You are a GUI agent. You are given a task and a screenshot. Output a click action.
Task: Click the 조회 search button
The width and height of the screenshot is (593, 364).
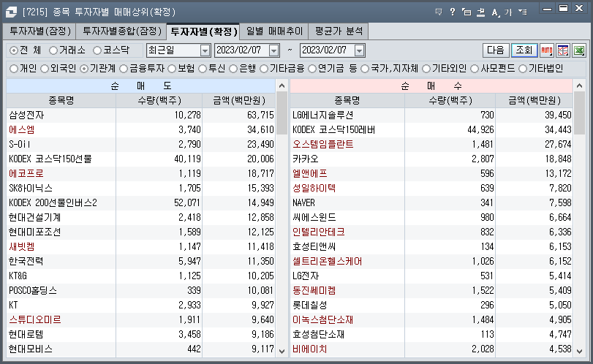coord(524,50)
